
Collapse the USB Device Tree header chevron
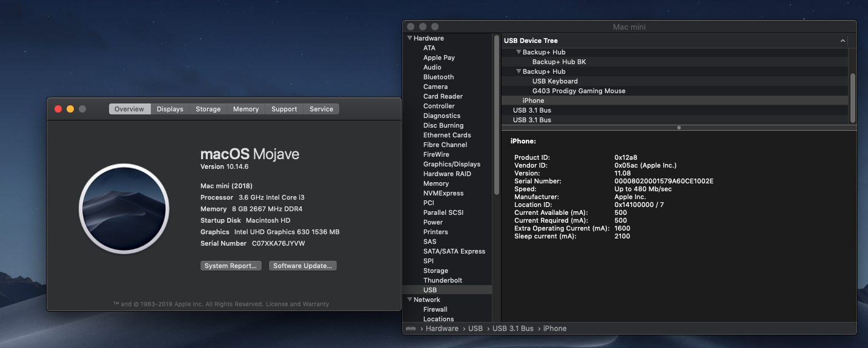pyautogui.click(x=843, y=41)
